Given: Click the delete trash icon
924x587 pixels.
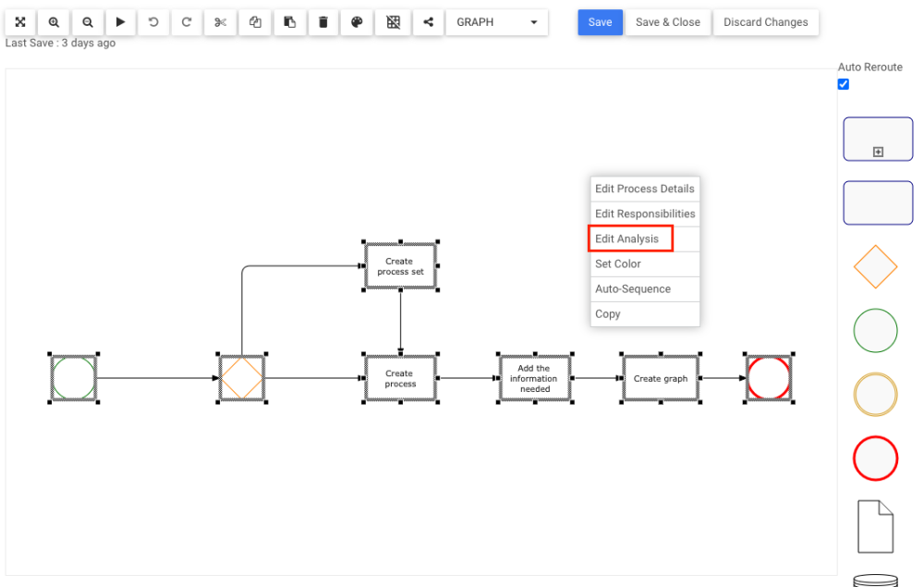Looking at the screenshot, I should (x=323, y=22).
